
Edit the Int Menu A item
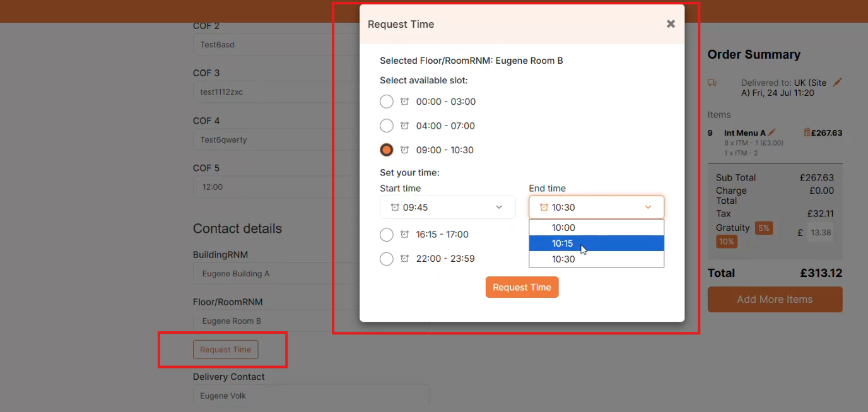click(771, 132)
